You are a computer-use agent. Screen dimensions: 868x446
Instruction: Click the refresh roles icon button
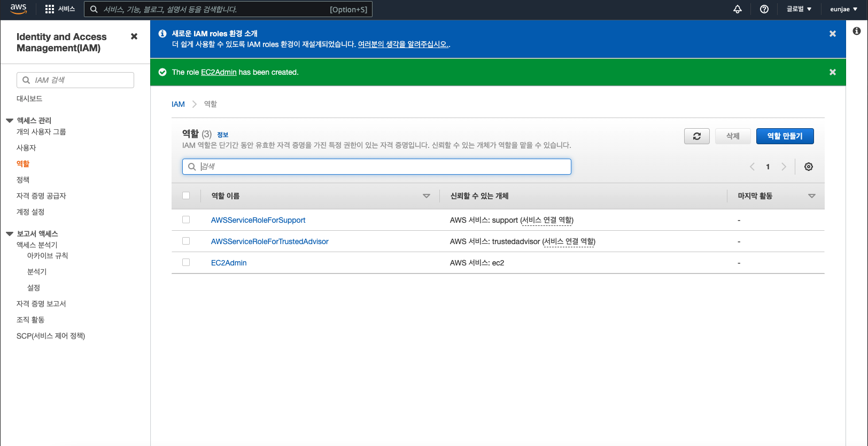[697, 136]
